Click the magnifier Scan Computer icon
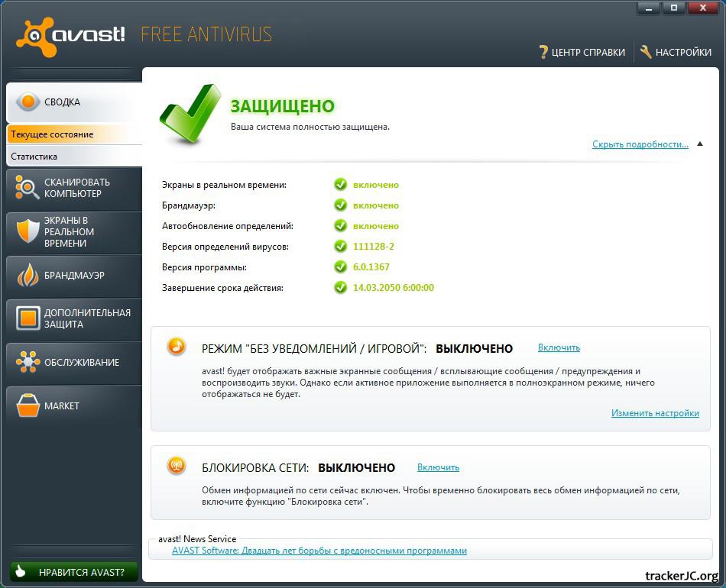This screenshot has height=588, width=726. (x=28, y=188)
